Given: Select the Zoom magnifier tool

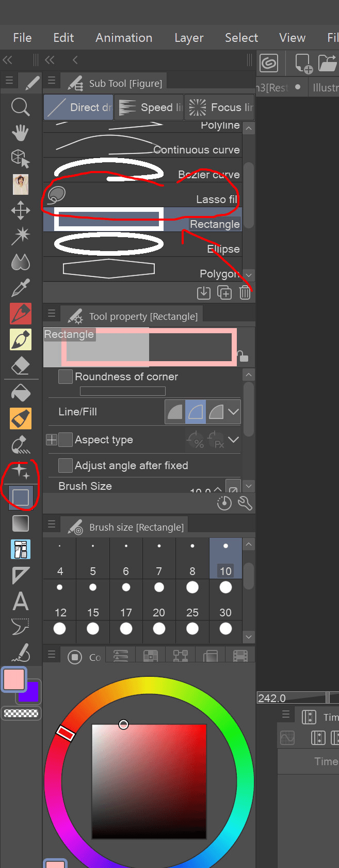Looking at the screenshot, I should tap(20, 107).
